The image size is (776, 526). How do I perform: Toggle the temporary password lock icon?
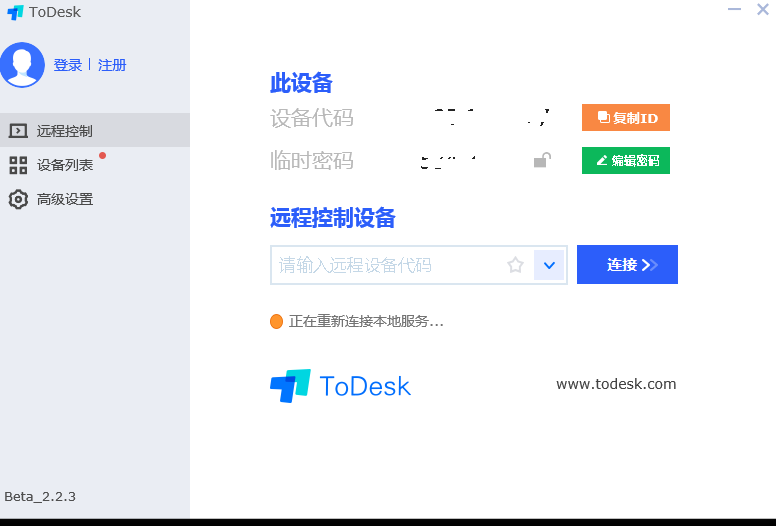pos(542,160)
